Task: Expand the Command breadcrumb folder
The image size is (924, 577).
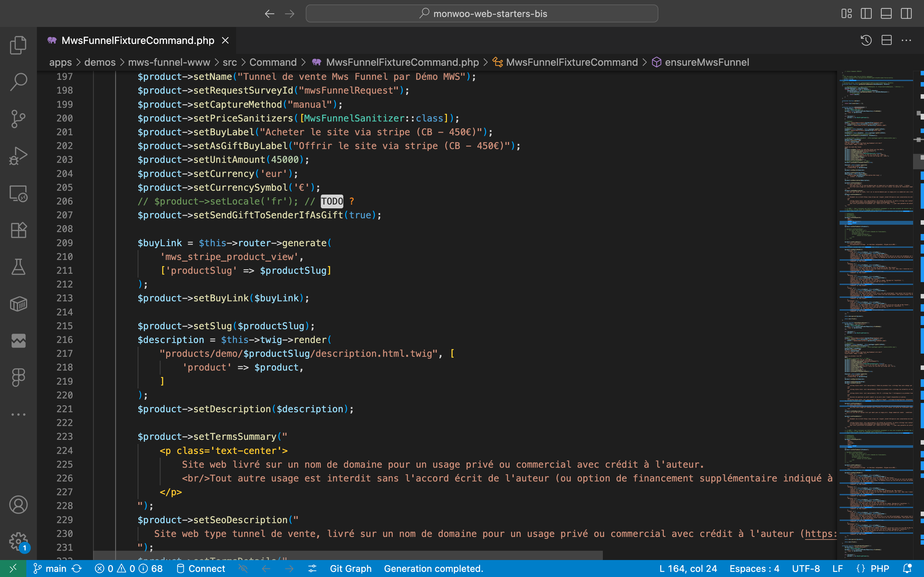Action: tap(273, 62)
